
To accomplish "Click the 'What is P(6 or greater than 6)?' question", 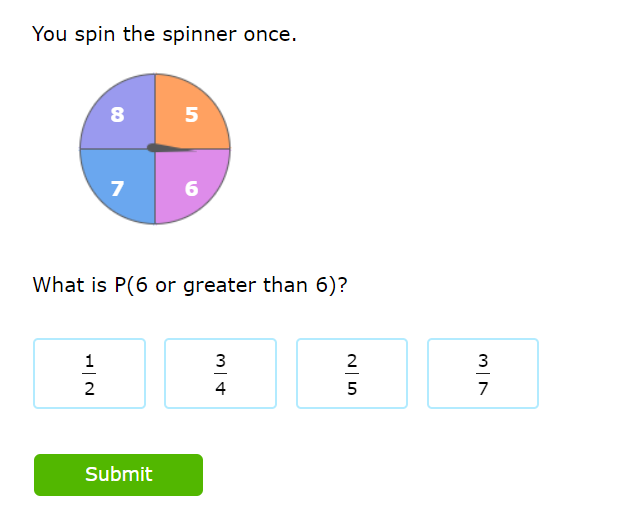I will pos(190,285).
